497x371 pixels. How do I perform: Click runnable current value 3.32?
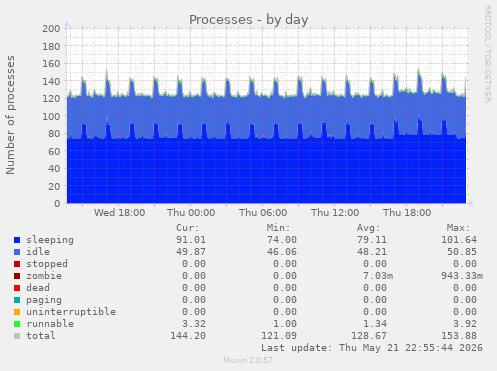pyautogui.click(x=194, y=324)
